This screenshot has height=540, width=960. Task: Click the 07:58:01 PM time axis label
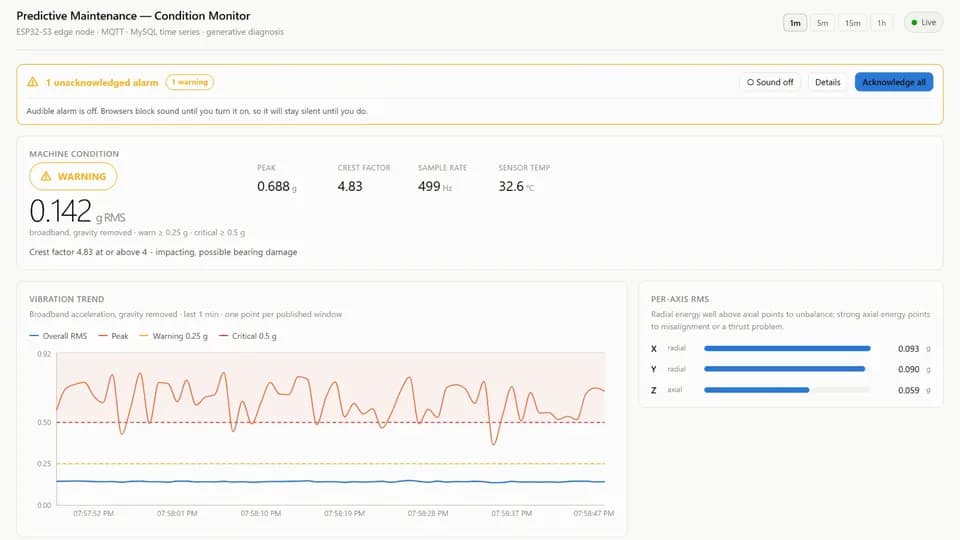click(177, 514)
